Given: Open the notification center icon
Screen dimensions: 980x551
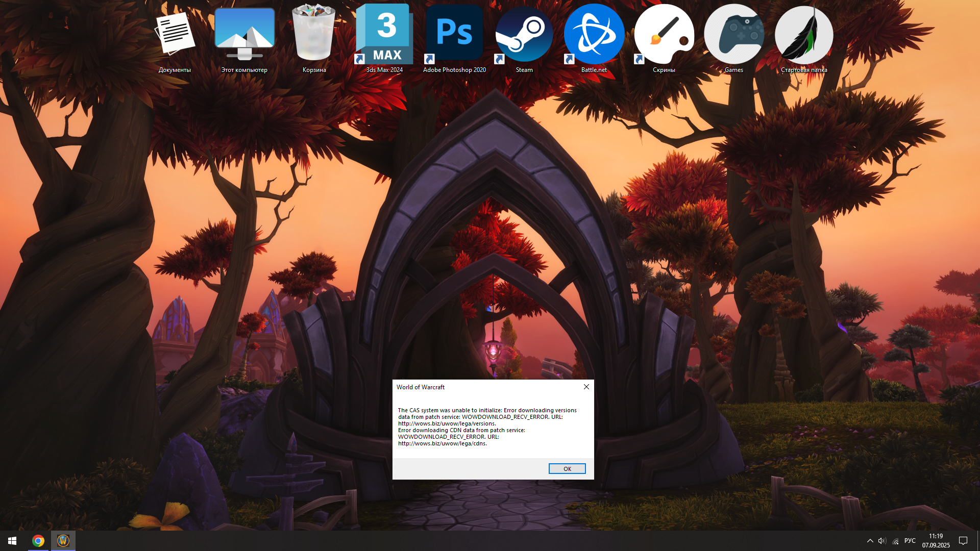Looking at the screenshot, I should [963, 541].
